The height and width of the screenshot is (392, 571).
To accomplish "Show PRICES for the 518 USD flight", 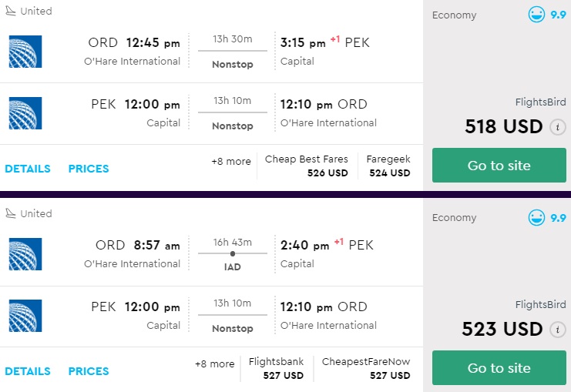I will click(x=89, y=169).
